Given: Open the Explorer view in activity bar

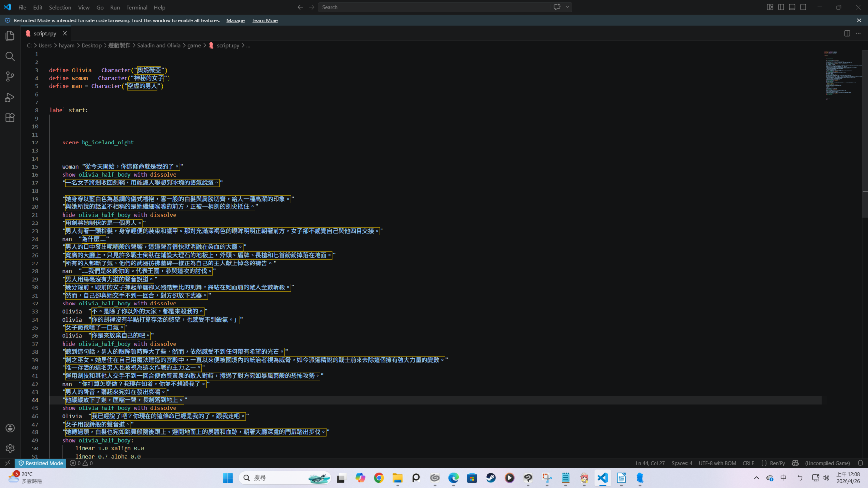Looking at the screenshot, I should (x=10, y=36).
